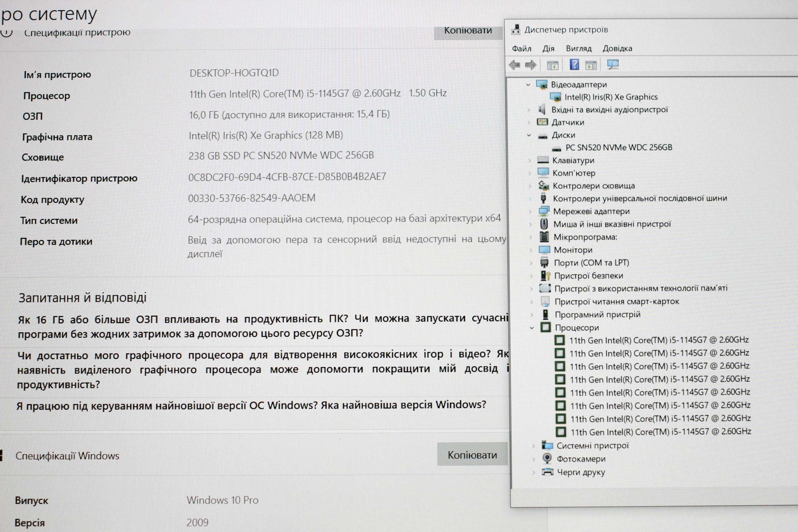Screen dimensions: 798x532
Task: Click the Фотокамери webcam icon
Action: pyautogui.click(x=547, y=458)
